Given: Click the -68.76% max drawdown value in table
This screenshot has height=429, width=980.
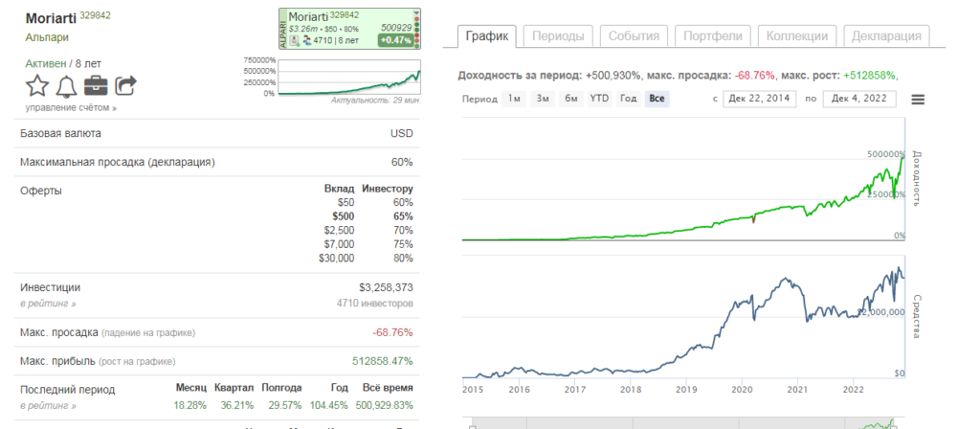Looking at the screenshot, I should 392,332.
